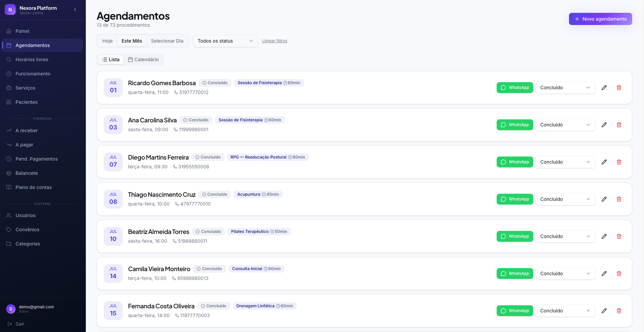The height and width of the screenshot is (332, 644).
Task: Edit Fernanda Costa Oliveira's appointment
Action: click(604, 311)
